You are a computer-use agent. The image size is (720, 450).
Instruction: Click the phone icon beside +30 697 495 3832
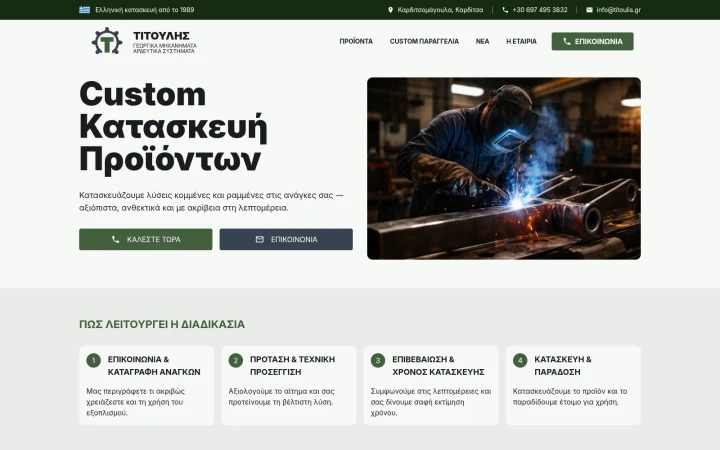(x=505, y=10)
